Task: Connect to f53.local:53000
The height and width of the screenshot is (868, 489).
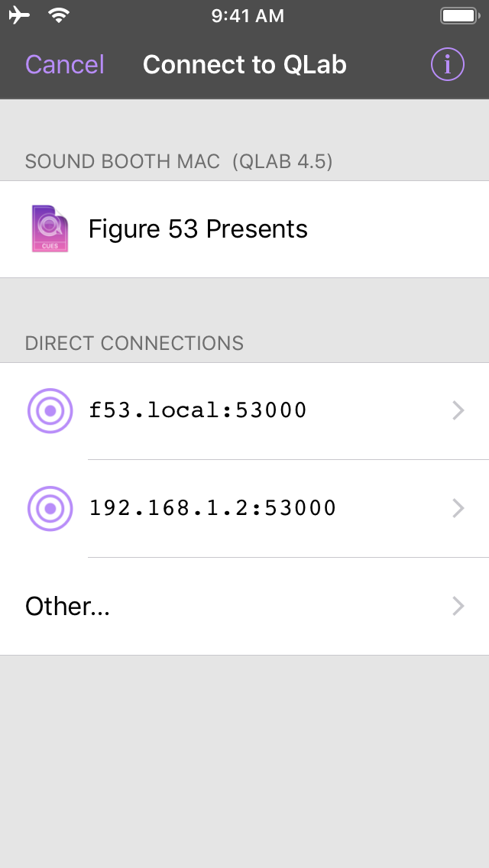Action: coord(197,410)
